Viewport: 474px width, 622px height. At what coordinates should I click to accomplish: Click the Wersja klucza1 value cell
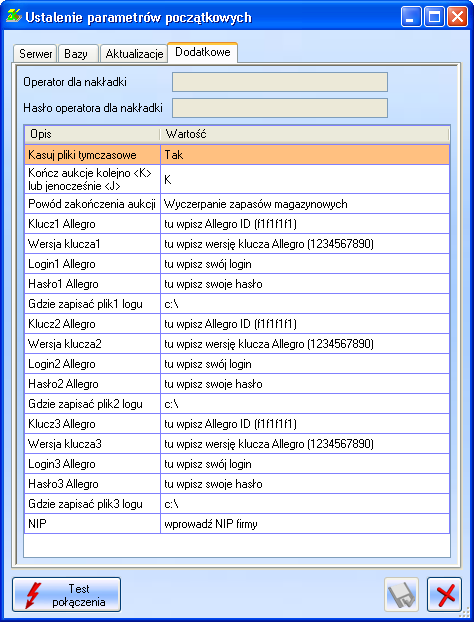click(x=305, y=244)
